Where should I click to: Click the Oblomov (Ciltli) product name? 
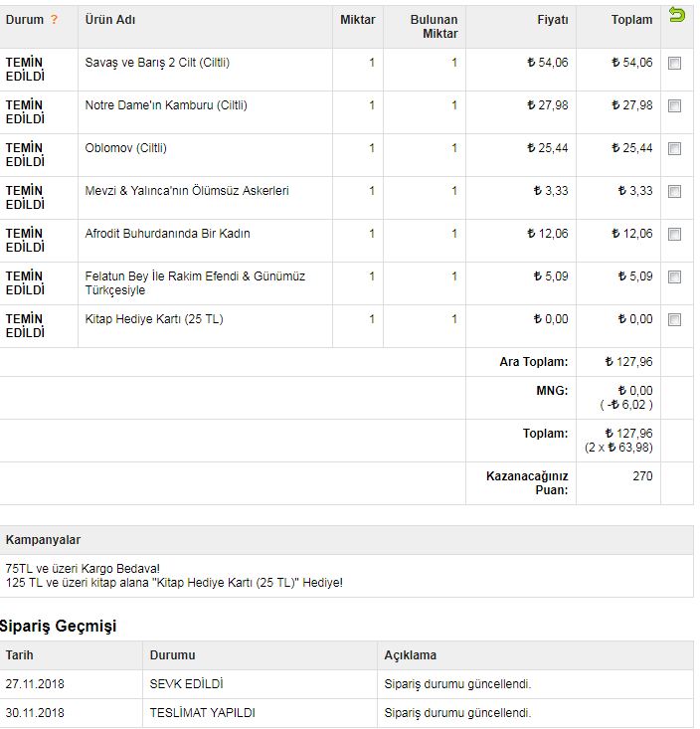coord(125,148)
